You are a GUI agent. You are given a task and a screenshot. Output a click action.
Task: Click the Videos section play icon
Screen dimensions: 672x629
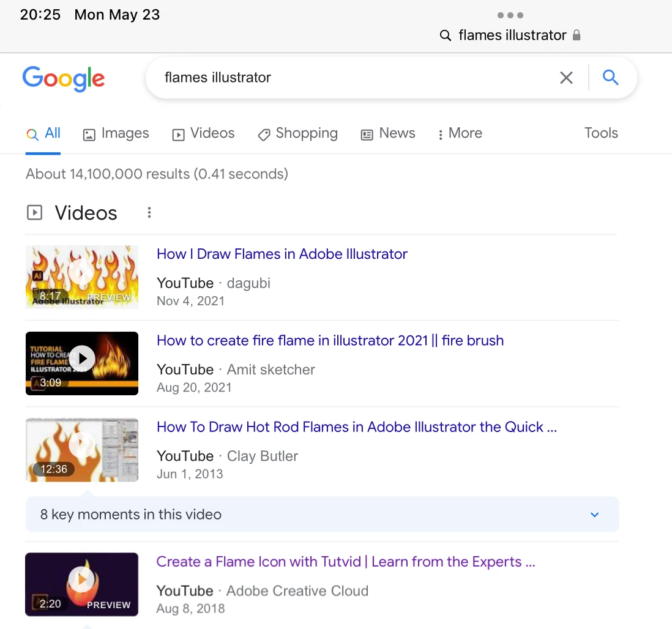tap(35, 212)
